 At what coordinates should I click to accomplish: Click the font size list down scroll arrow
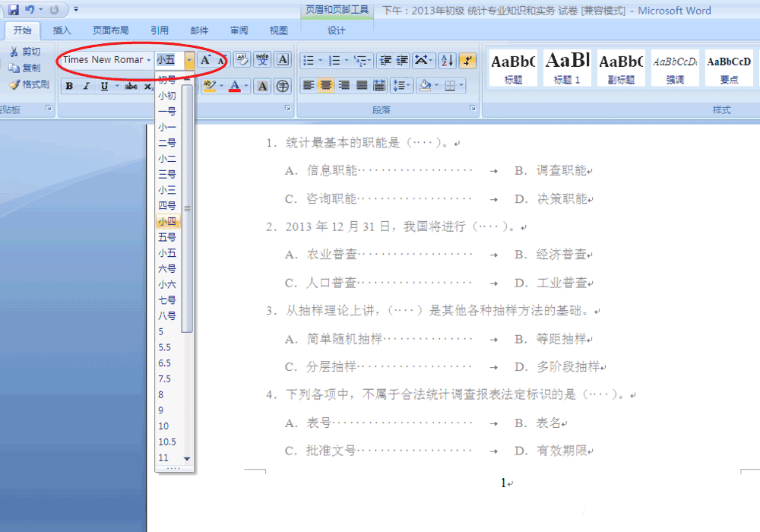187,458
